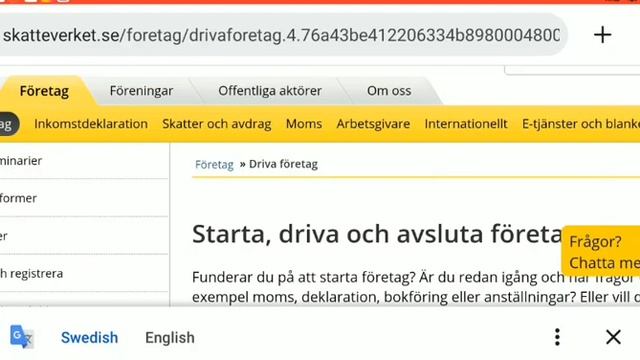The height and width of the screenshot is (360, 640).
Task: Tap the Google Translate icon
Action: click(x=21, y=337)
